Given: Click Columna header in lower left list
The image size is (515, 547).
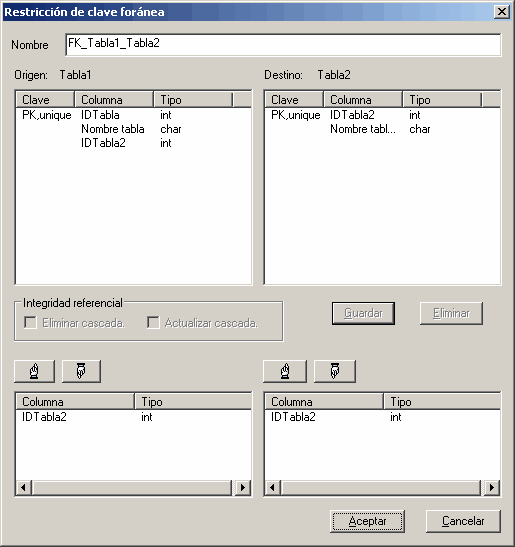Looking at the screenshot, I should (75, 402).
